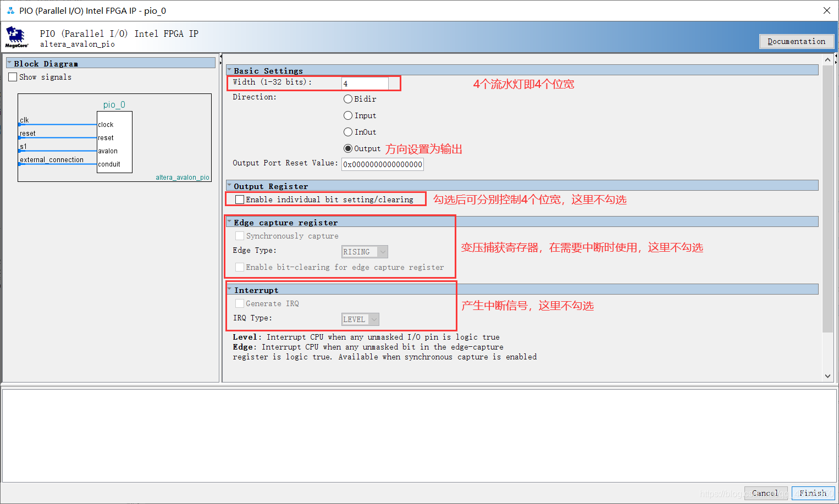Collapse the Interrupt section
This screenshot has height=504, width=839.
[x=229, y=290]
